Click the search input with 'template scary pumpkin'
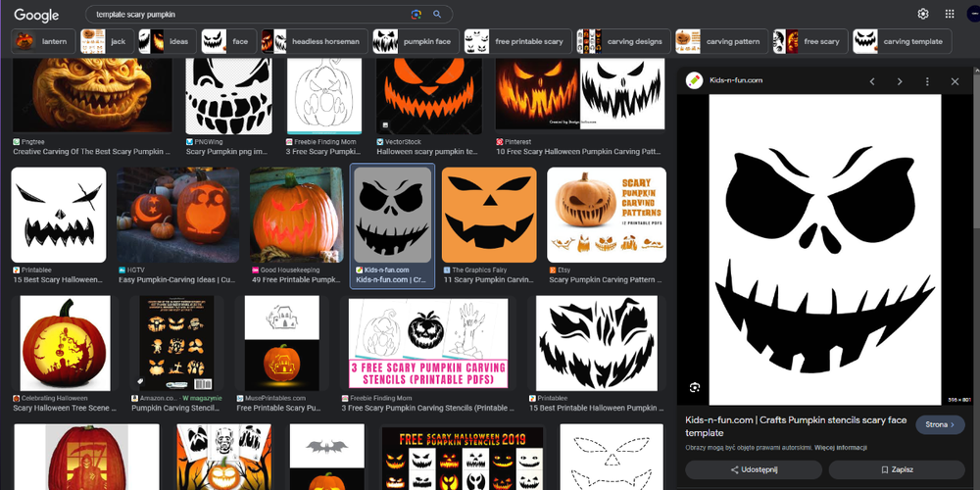Viewport: 980px width, 490px height. 250,15
